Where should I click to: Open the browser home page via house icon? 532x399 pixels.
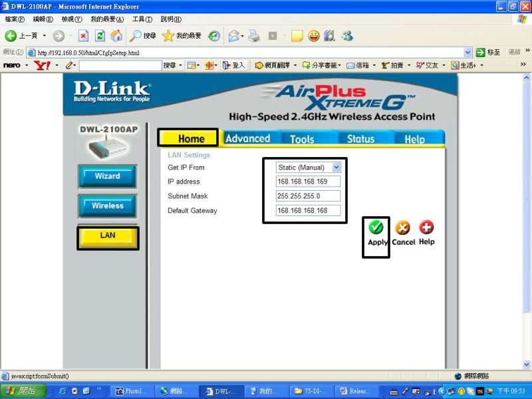[116, 36]
